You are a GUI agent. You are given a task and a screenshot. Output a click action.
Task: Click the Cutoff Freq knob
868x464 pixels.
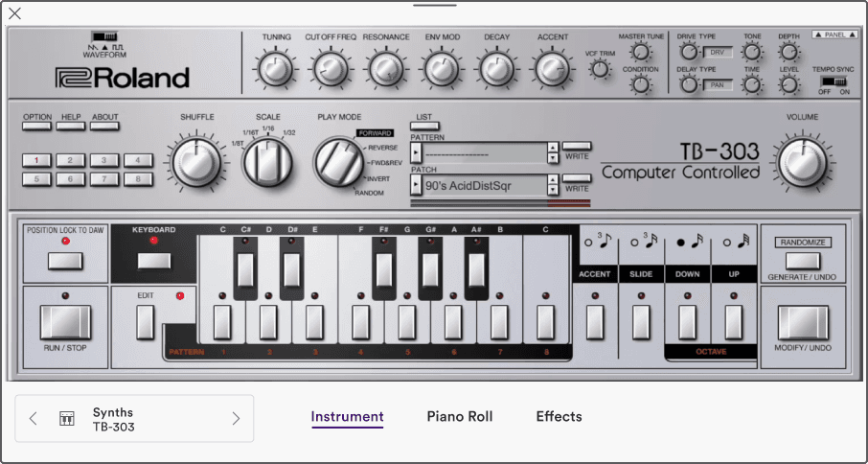(x=331, y=70)
